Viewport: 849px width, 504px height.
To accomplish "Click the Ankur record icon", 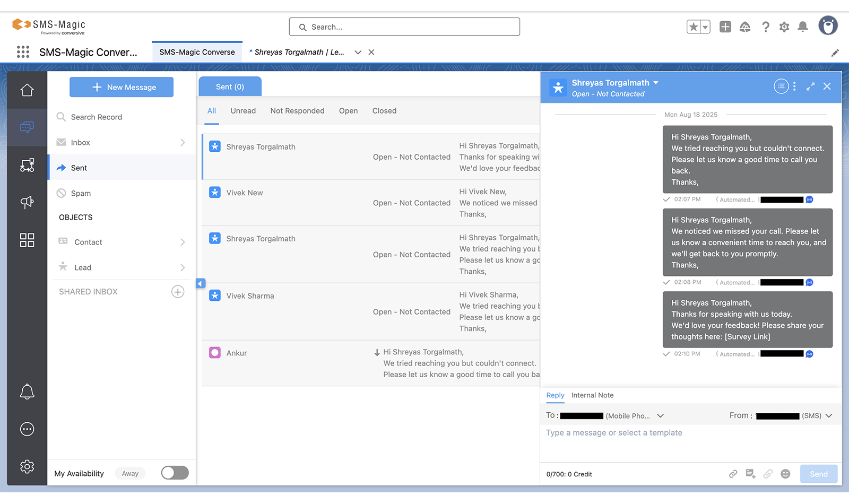I will pyautogui.click(x=215, y=353).
